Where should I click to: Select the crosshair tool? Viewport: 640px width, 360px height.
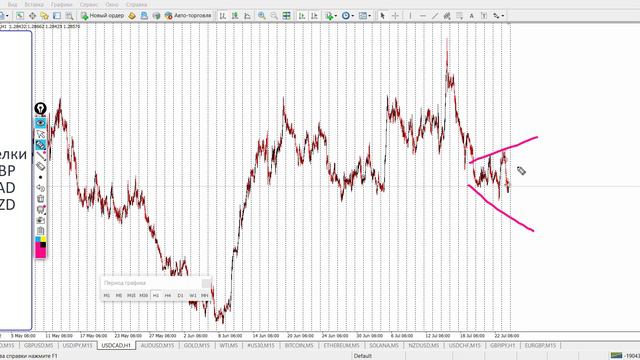click(x=395, y=16)
